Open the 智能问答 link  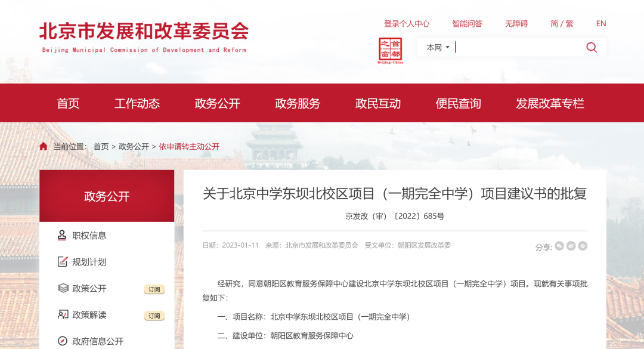pos(467,24)
